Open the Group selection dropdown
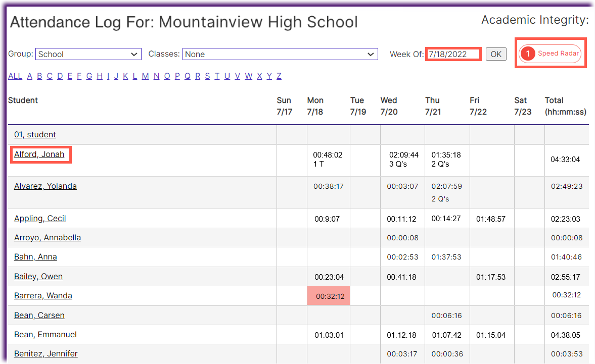The height and width of the screenshot is (364, 595). point(88,54)
